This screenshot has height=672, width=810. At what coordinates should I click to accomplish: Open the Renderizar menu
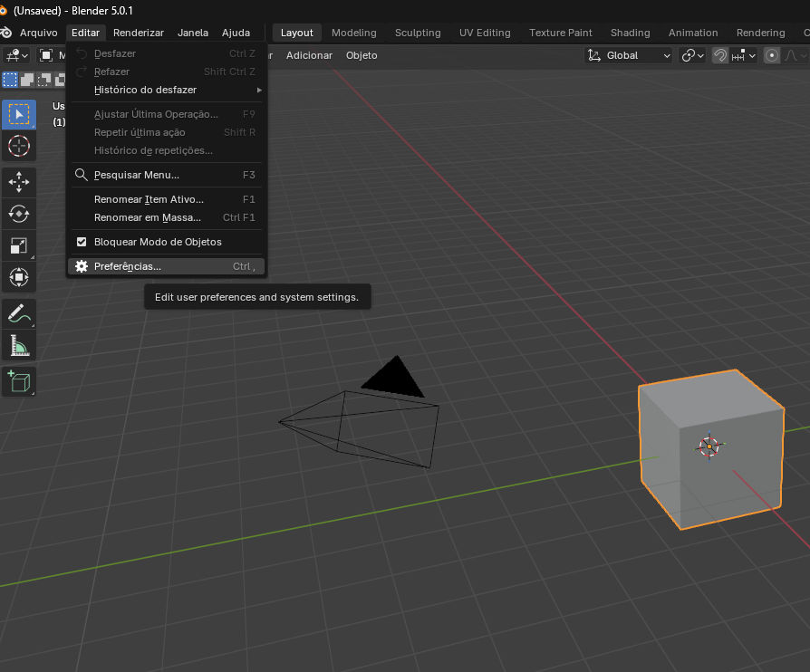point(139,33)
